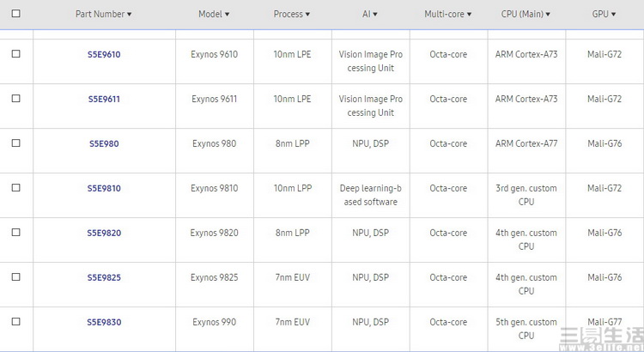Image resolution: width=644 pixels, height=352 pixels.
Task: Click the S5E9820 part number link
Action: click(x=104, y=233)
